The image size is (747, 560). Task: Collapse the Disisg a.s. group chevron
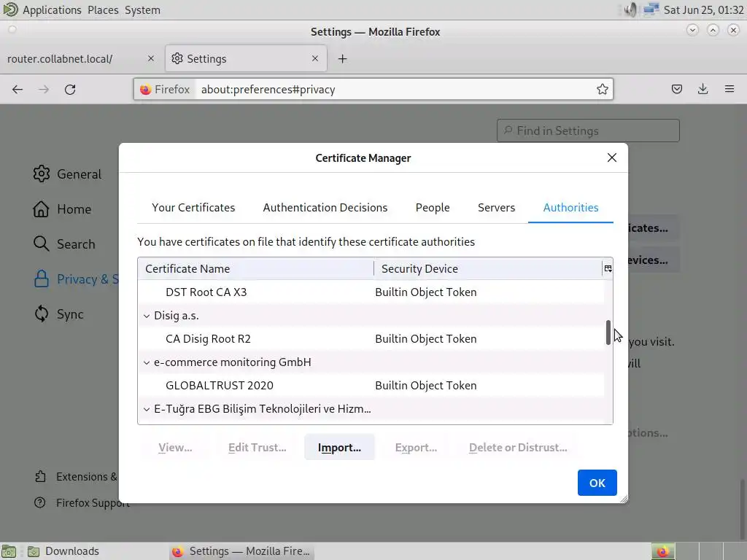[147, 316]
